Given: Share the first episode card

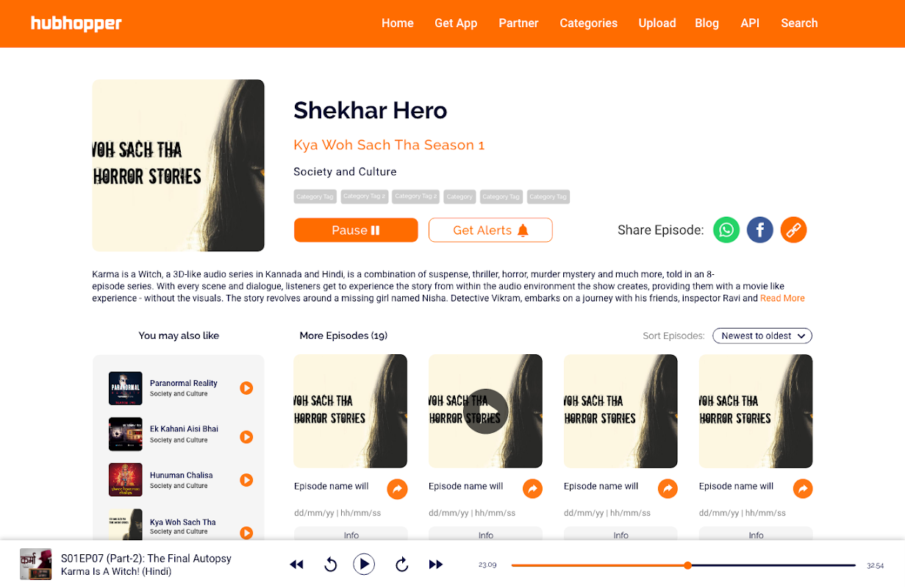Looking at the screenshot, I should [397, 489].
